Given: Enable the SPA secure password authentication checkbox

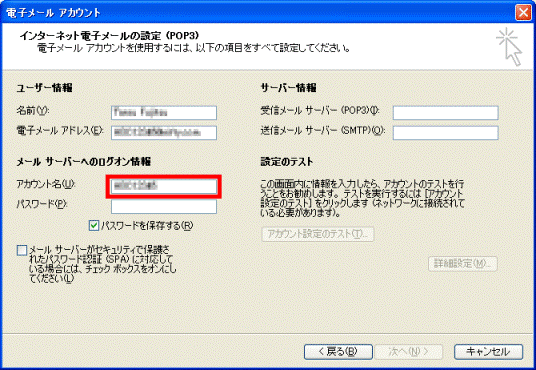Looking at the screenshot, I should (22, 250).
